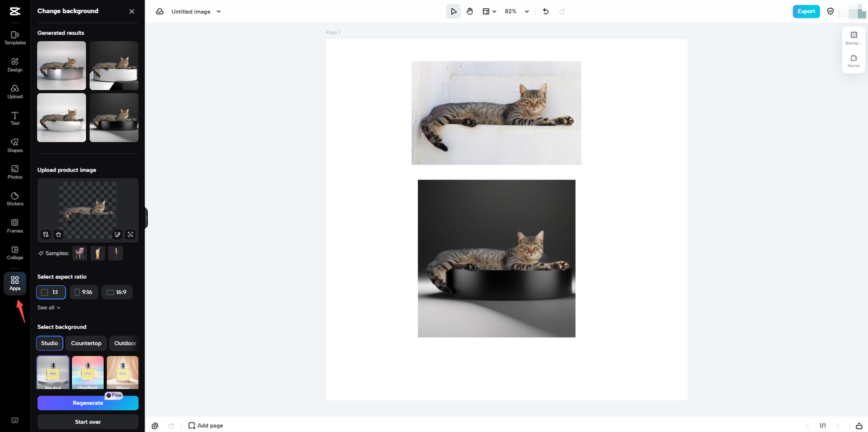The width and height of the screenshot is (868, 432).
Task: Choose the lipstick sample image
Action: click(x=116, y=253)
